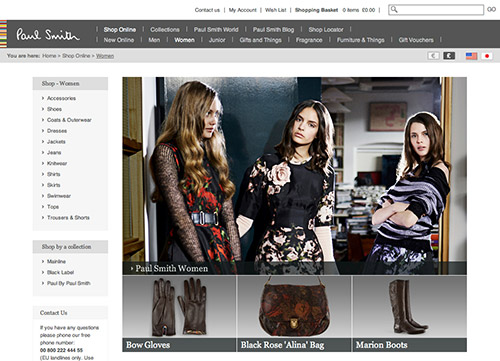Screen dimensions: 500x361
Task: Click Home in the breadcrumb
Action: tap(49, 56)
